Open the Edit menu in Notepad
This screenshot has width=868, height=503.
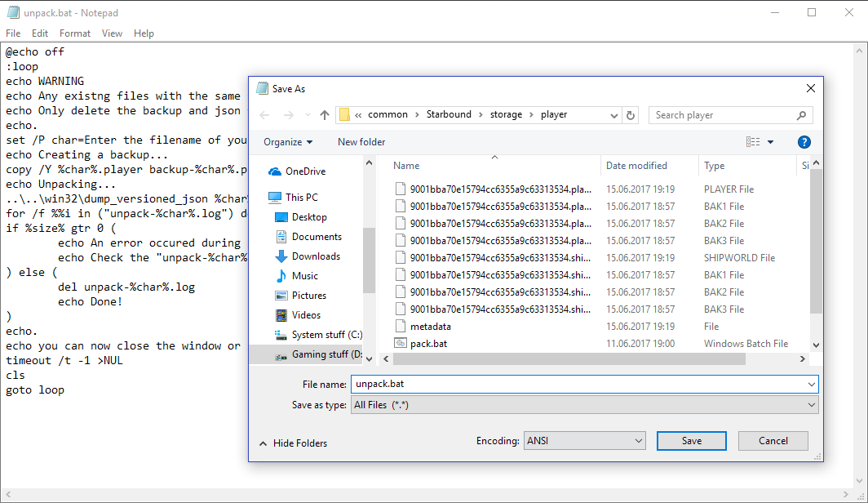(40, 33)
